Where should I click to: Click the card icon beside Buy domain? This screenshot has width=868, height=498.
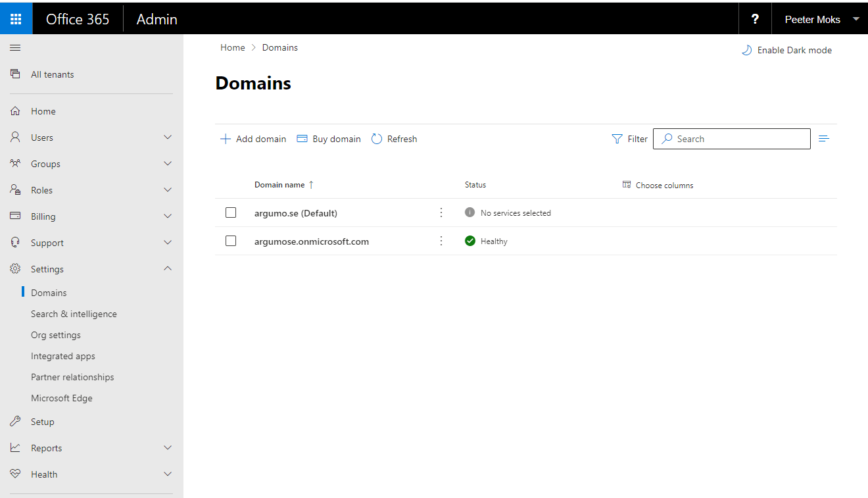(302, 139)
